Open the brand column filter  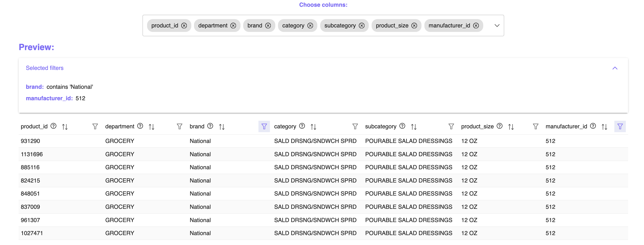[x=264, y=126]
